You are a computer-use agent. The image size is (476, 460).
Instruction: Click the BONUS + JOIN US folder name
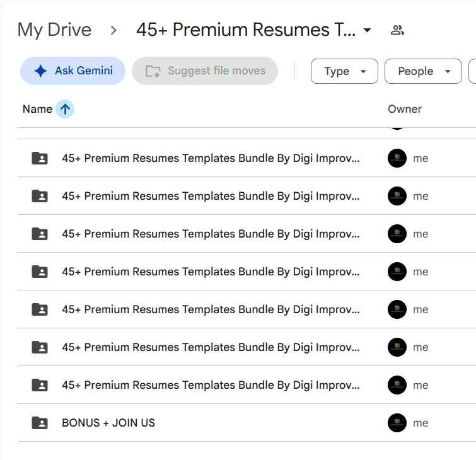pyautogui.click(x=108, y=423)
